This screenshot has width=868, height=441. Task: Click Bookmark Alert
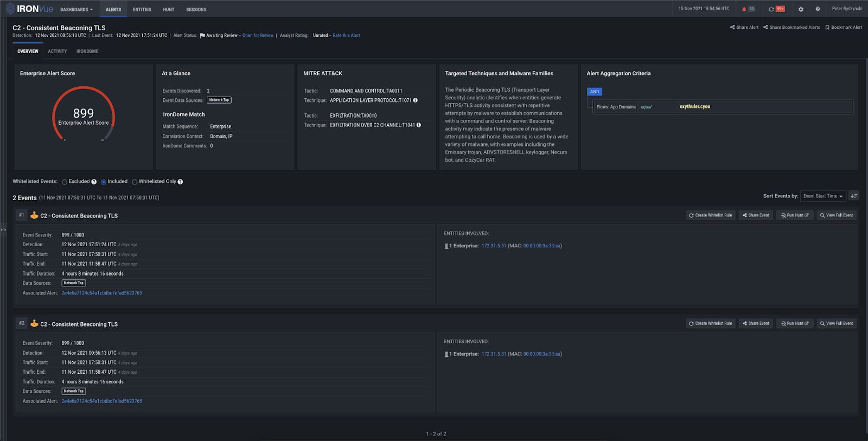click(844, 27)
